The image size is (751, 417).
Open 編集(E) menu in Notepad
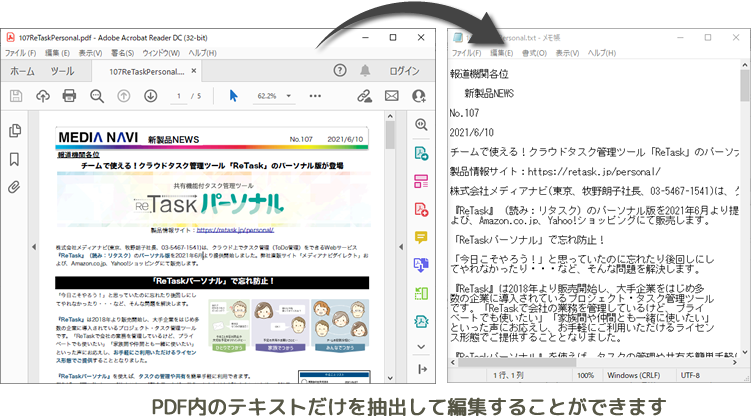pos(501,53)
